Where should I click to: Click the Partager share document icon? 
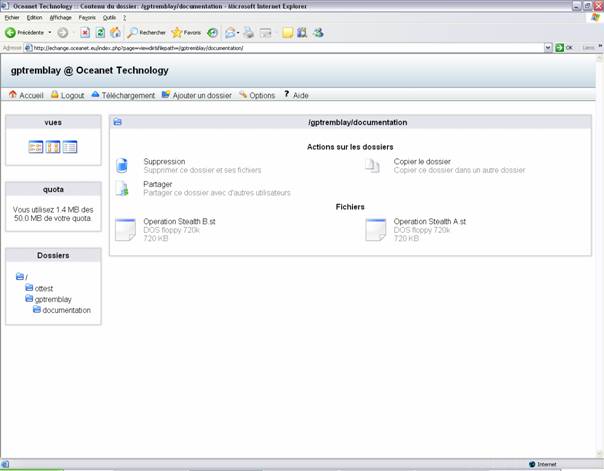click(122, 188)
